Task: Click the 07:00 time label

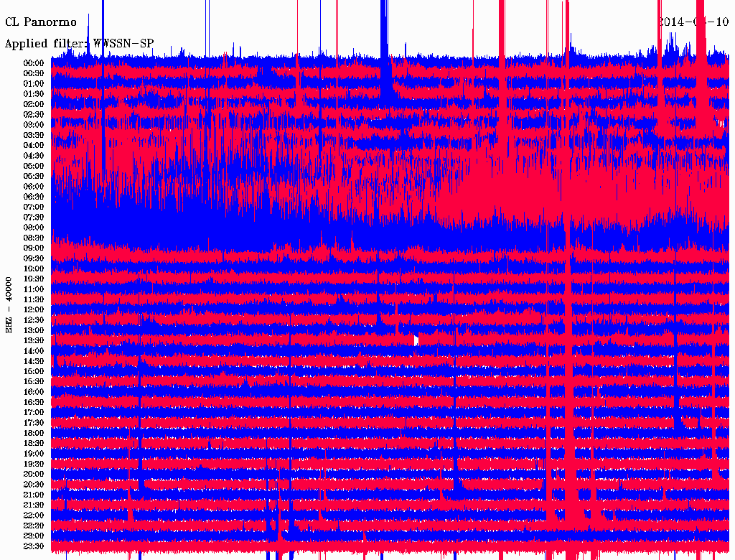Action: point(34,207)
